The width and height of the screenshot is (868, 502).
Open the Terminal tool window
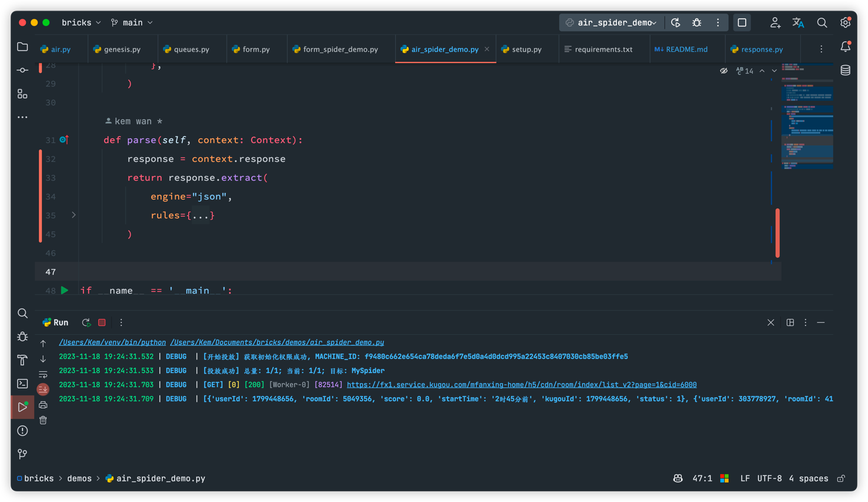(x=22, y=384)
